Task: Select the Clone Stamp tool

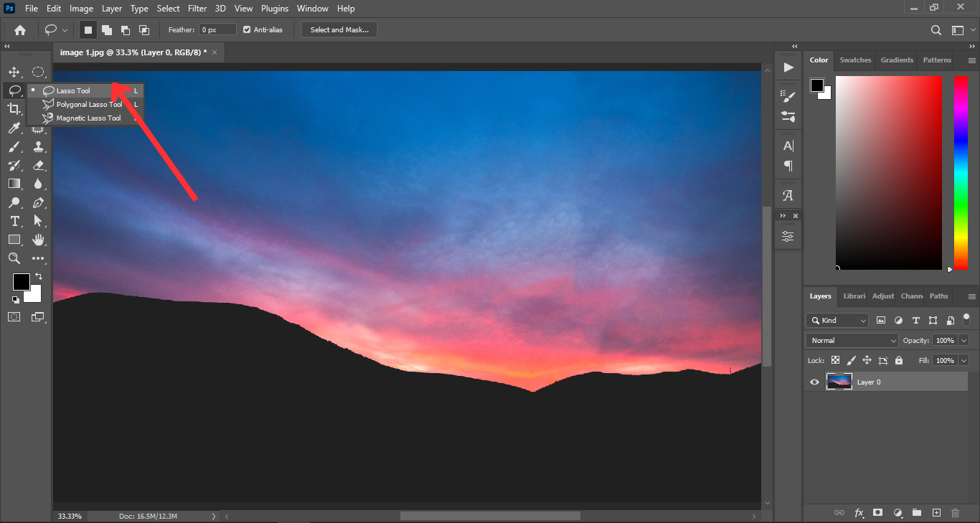Action: tap(38, 146)
